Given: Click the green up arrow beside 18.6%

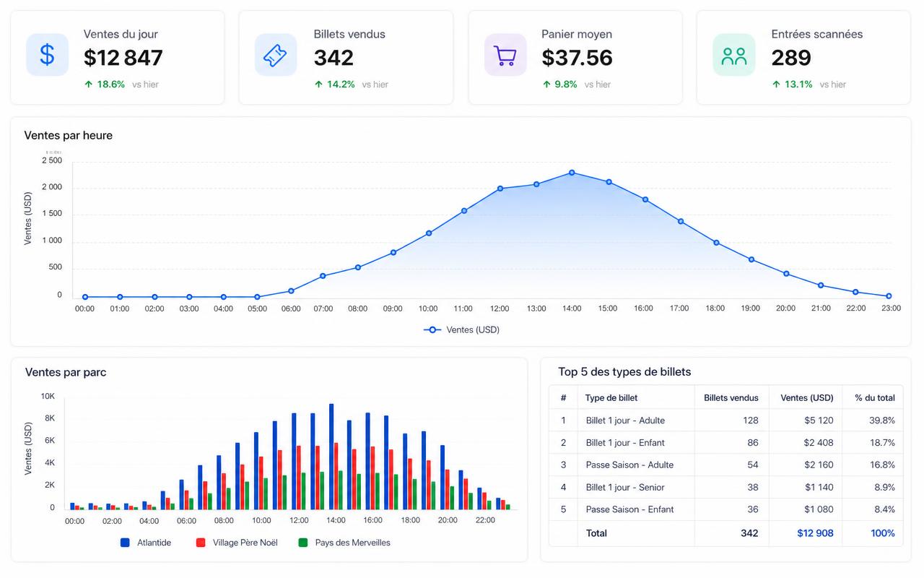Looking at the screenshot, I should click(x=89, y=85).
